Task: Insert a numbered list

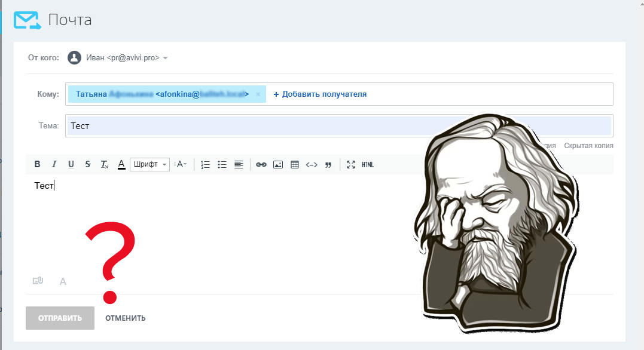Action: (205, 164)
